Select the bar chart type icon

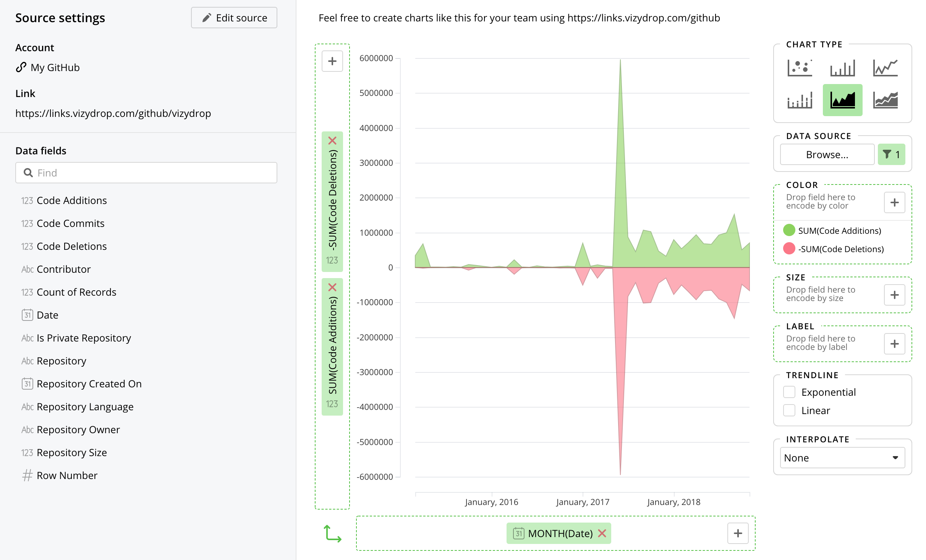(842, 68)
